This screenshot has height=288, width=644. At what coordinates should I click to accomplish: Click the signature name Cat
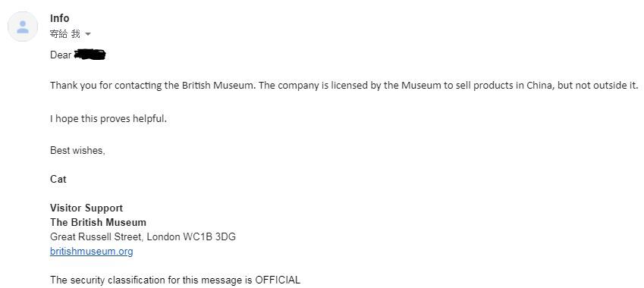coord(58,180)
